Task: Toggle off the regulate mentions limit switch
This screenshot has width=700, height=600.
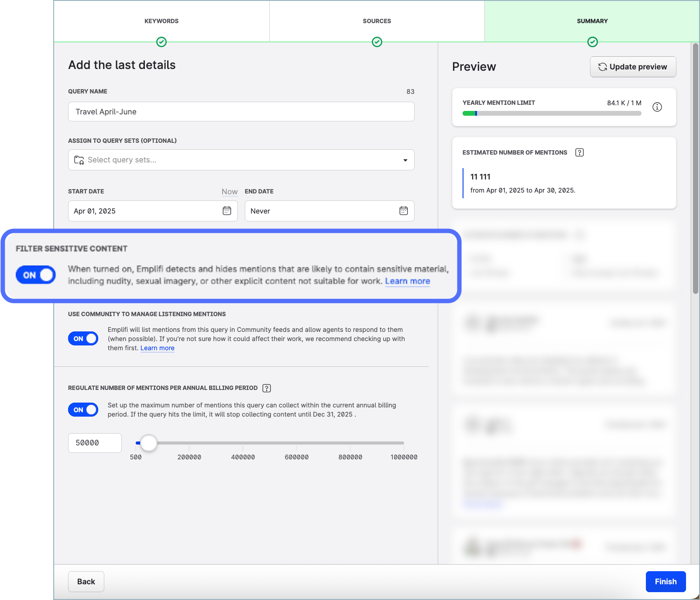Action: tap(83, 410)
